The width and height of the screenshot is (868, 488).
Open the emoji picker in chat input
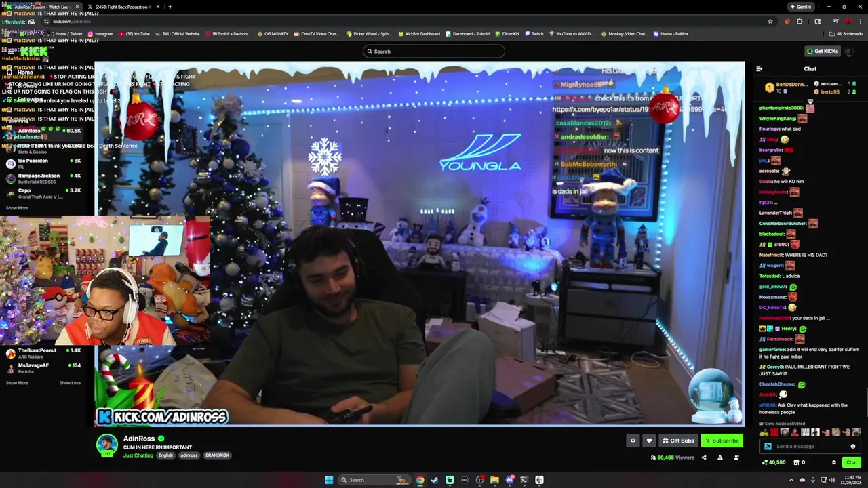pyautogui.click(x=853, y=446)
